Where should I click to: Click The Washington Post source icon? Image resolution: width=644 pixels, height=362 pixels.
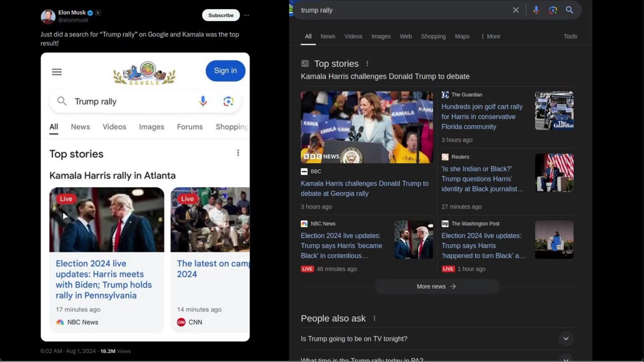pyautogui.click(x=445, y=224)
